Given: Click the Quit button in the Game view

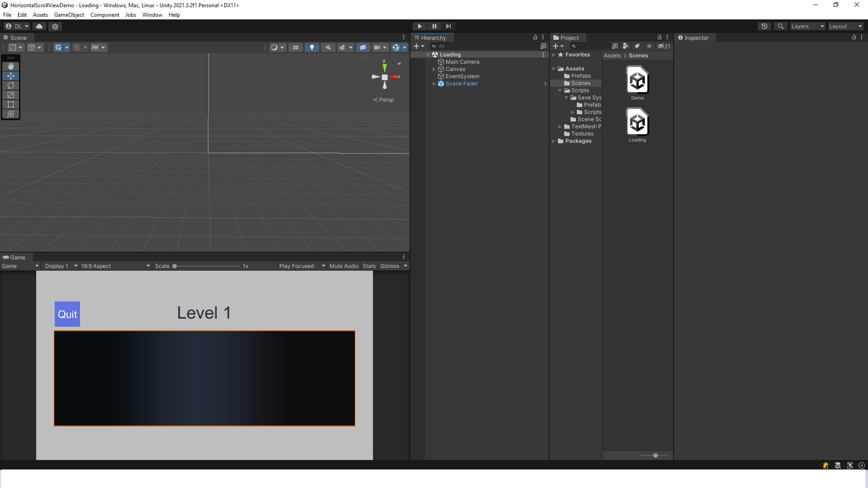Looking at the screenshot, I should tap(67, 314).
